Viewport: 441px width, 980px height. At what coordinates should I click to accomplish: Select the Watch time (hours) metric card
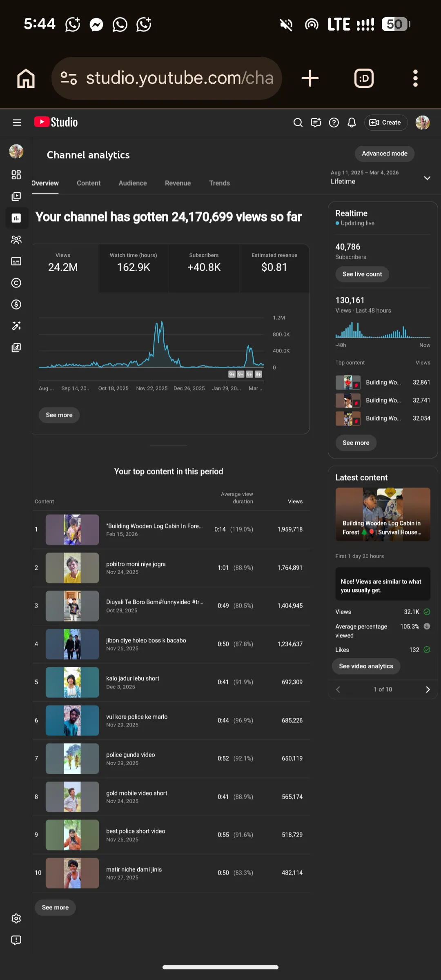tap(134, 268)
